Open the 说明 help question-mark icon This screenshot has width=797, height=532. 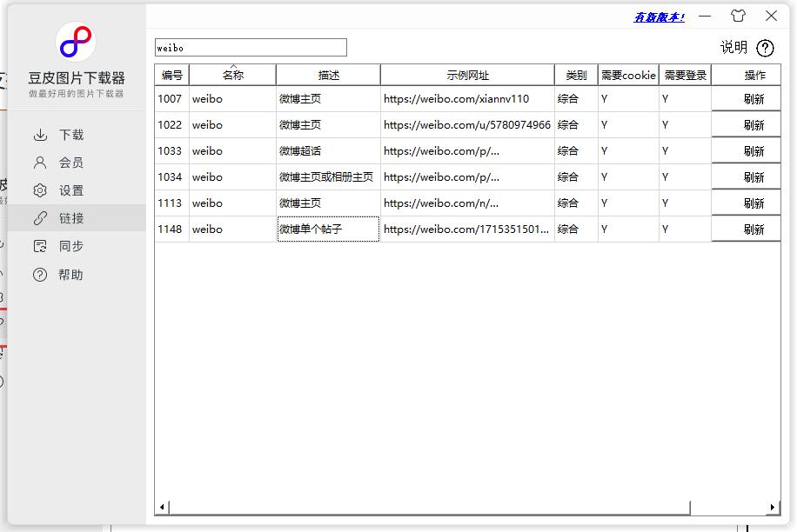coord(765,48)
